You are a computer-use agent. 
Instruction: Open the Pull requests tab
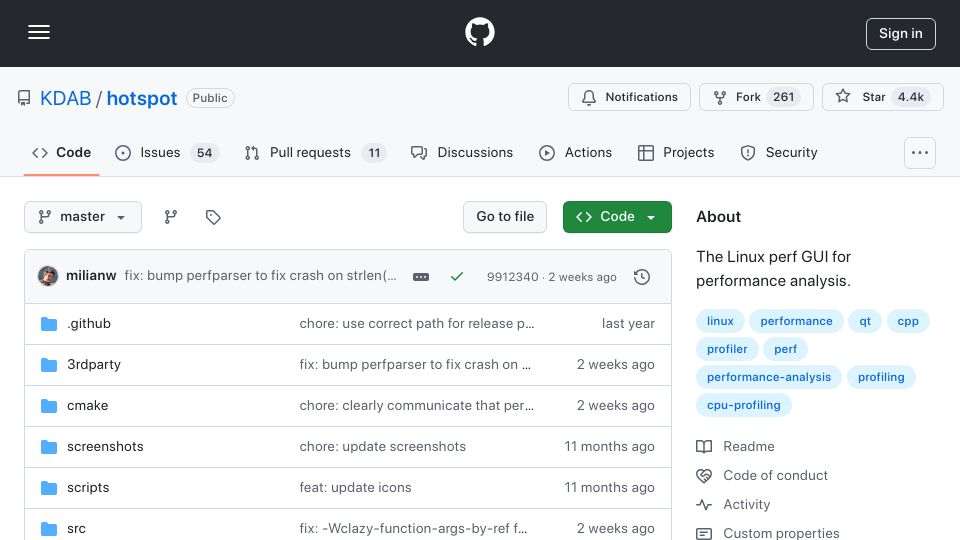pyautogui.click(x=315, y=152)
